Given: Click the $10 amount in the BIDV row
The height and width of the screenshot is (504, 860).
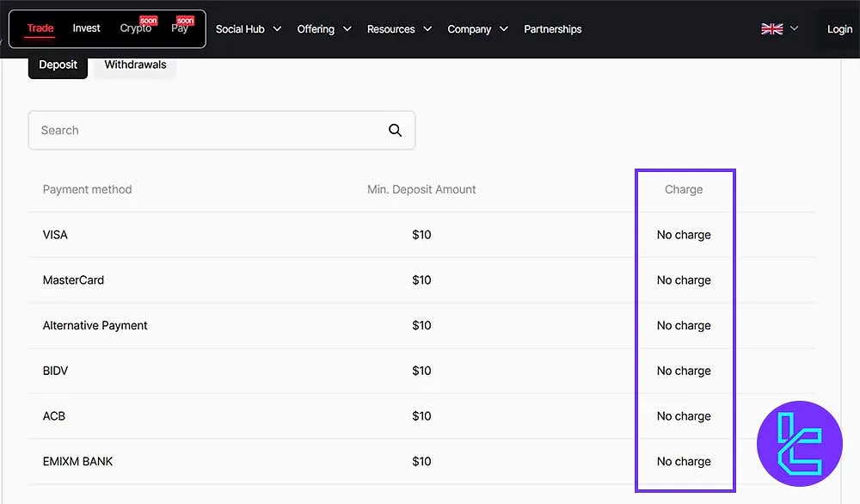Looking at the screenshot, I should point(421,371).
